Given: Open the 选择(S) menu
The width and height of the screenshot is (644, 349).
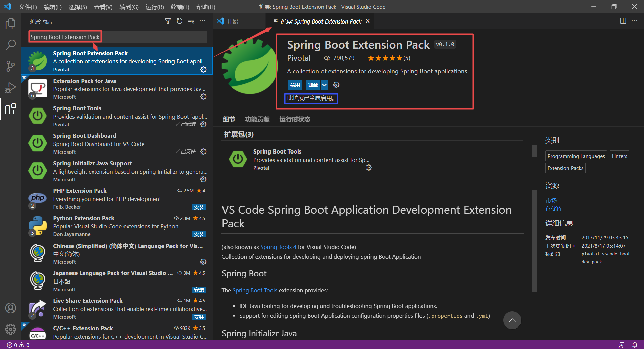Looking at the screenshot, I should (78, 7).
